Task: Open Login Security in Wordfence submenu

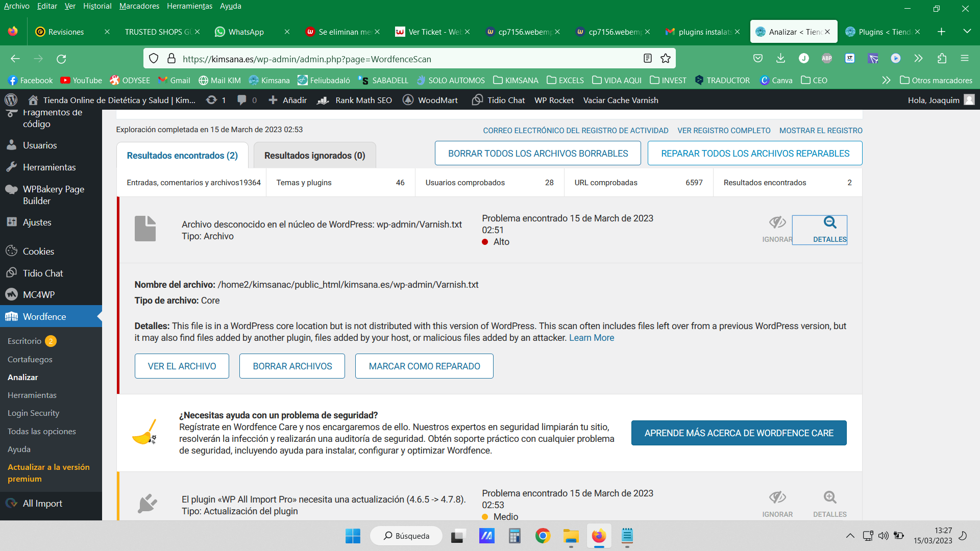Action: (33, 413)
